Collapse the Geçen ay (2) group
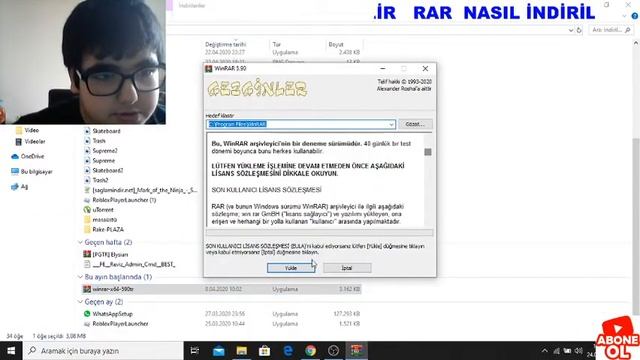The width and height of the screenshot is (640, 360). 80,302
